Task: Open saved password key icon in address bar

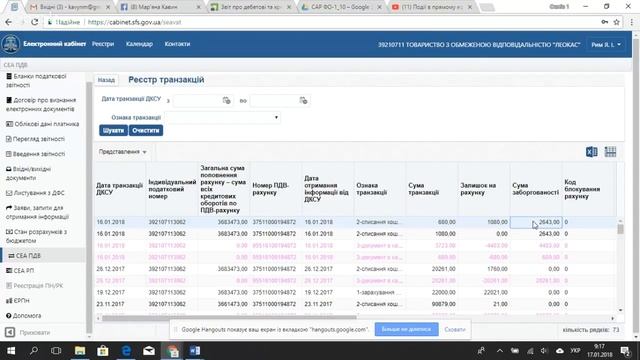Action: pos(604,22)
